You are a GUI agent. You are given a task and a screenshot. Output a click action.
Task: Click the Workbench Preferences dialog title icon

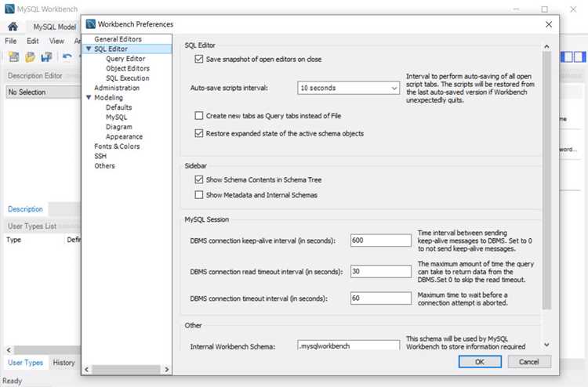pyautogui.click(x=91, y=24)
